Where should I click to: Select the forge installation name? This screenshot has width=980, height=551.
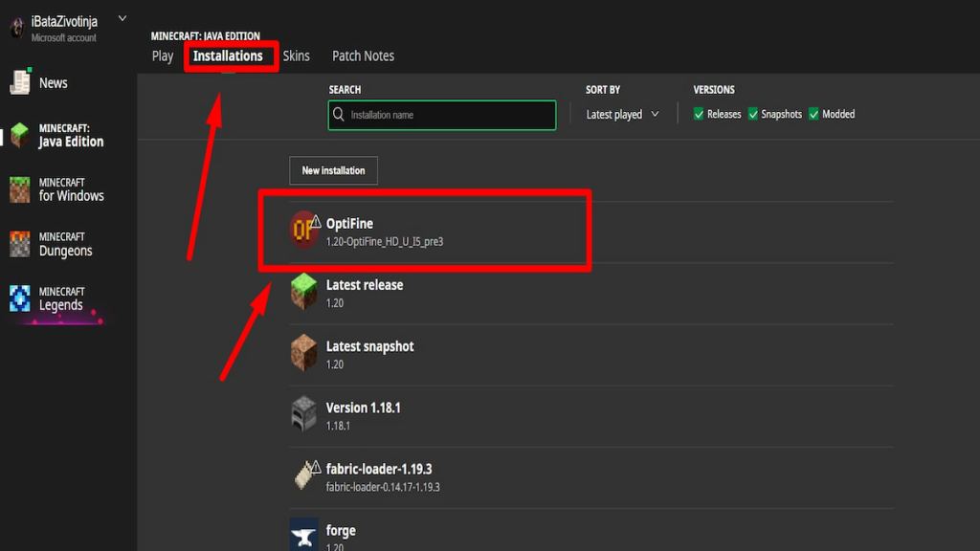(x=341, y=530)
